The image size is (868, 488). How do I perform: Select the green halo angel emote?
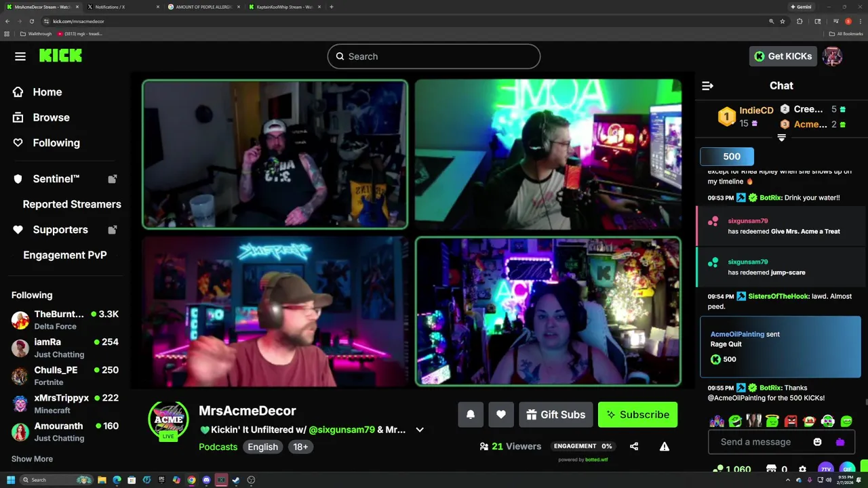click(772, 422)
